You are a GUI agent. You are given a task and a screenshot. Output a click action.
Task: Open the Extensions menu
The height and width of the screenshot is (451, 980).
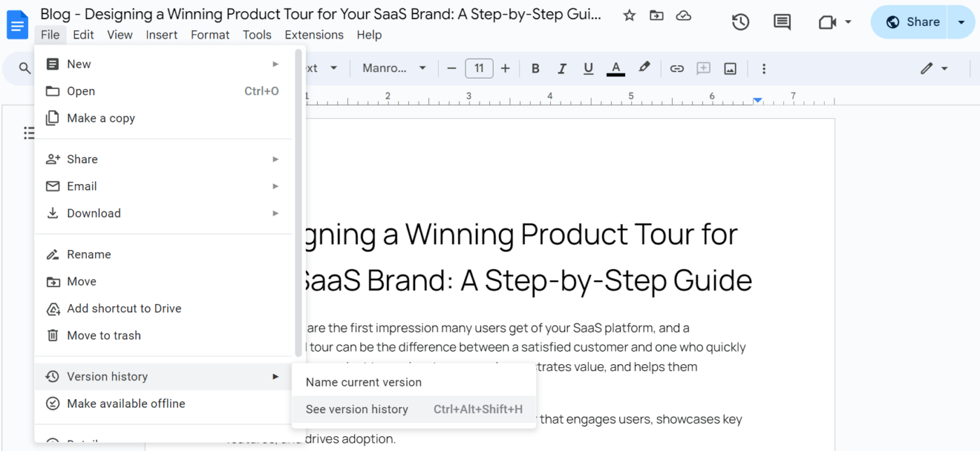(x=314, y=34)
